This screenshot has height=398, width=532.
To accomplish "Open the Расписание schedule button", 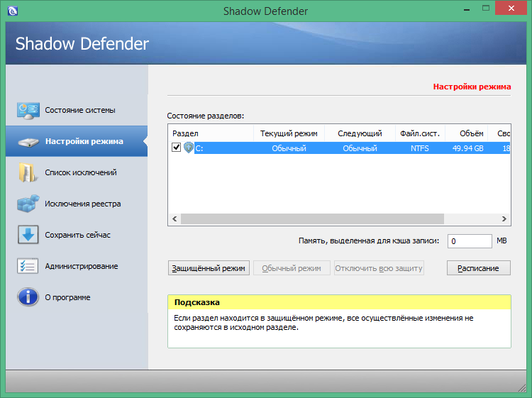I will [478, 268].
